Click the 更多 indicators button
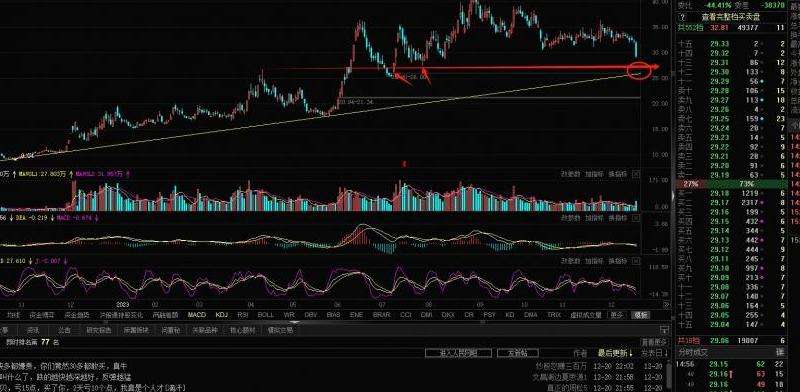800x392 pixels. (x=617, y=315)
